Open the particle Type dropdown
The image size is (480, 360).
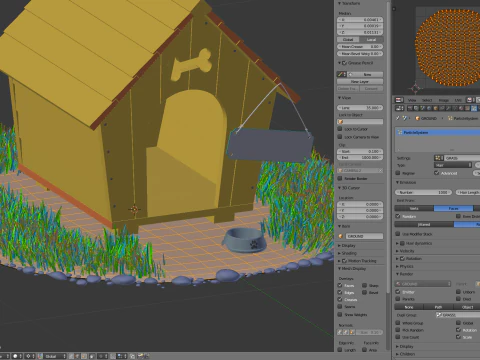click(x=453, y=165)
